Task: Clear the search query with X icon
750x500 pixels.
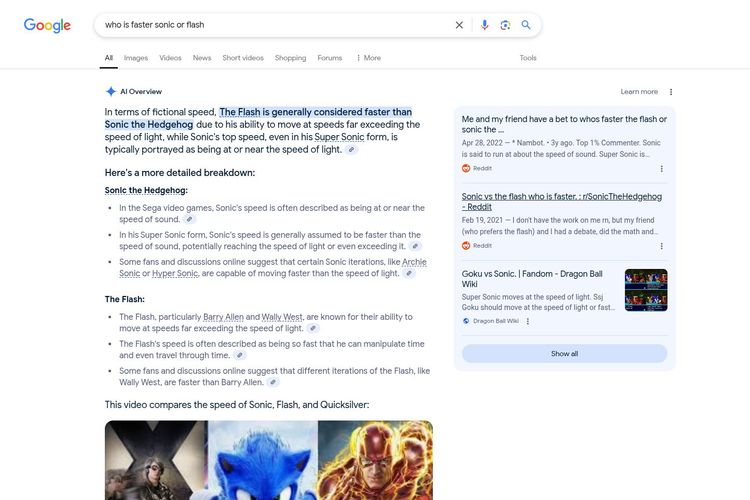Action: (x=459, y=25)
